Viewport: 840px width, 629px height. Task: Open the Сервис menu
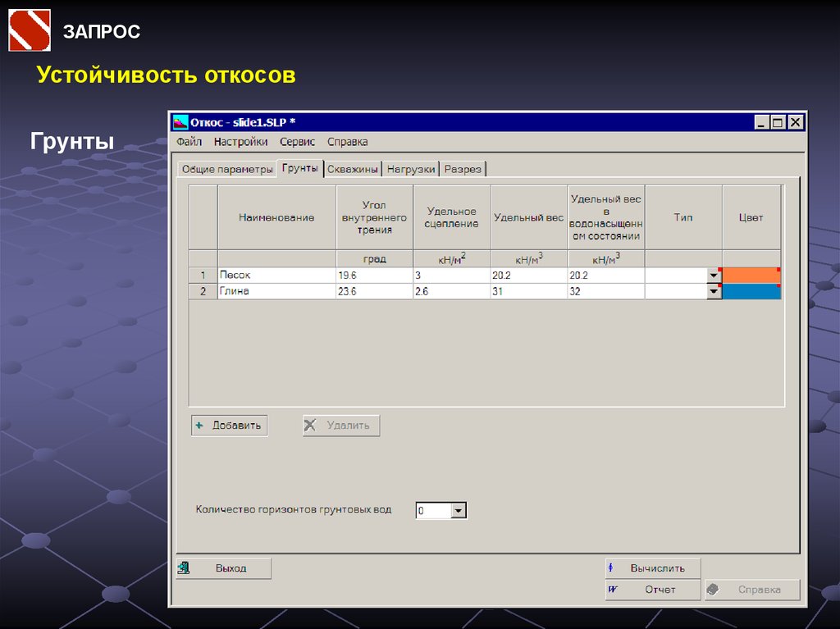(297, 142)
